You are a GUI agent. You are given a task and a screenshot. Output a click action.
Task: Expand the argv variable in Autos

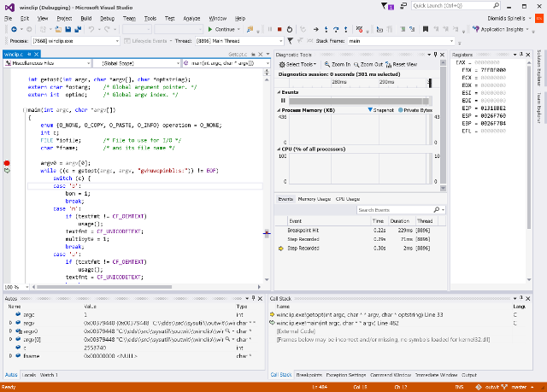(x=10, y=323)
